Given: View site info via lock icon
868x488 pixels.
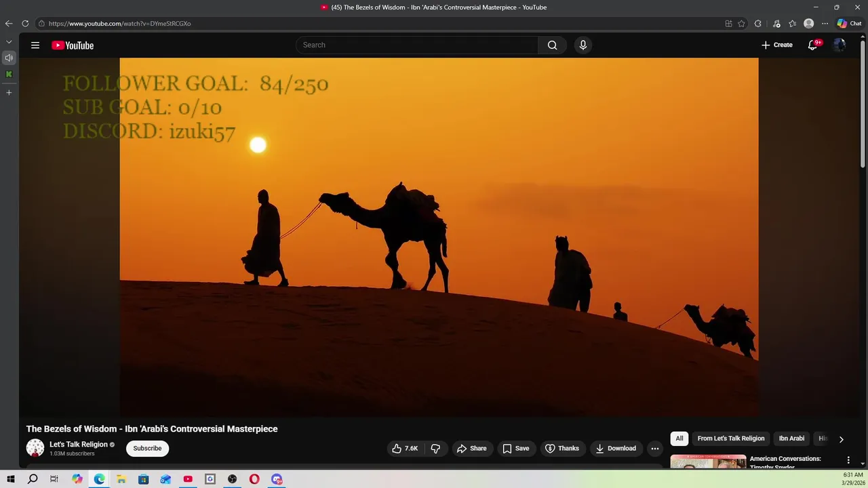Looking at the screenshot, I should (41, 23).
